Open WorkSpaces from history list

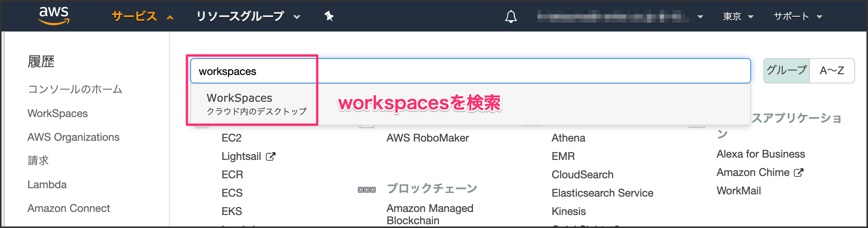[x=58, y=114]
